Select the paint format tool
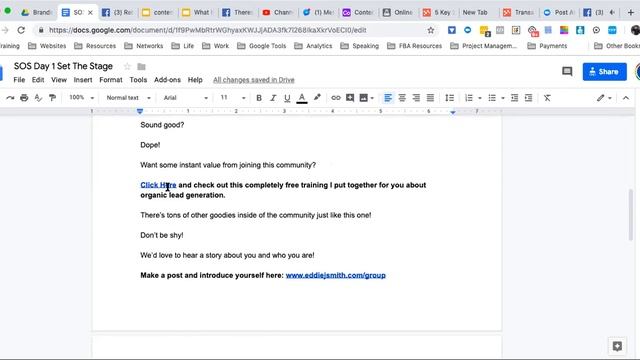 click(52, 98)
